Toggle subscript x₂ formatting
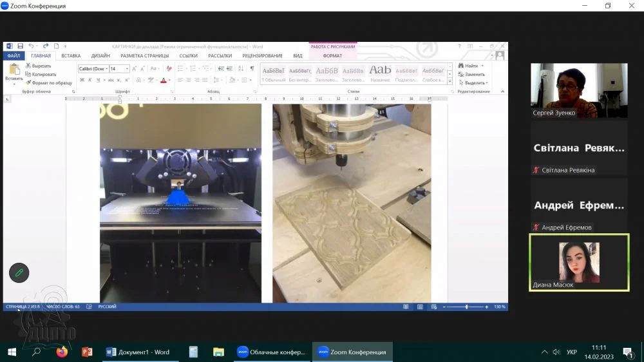 (119, 80)
